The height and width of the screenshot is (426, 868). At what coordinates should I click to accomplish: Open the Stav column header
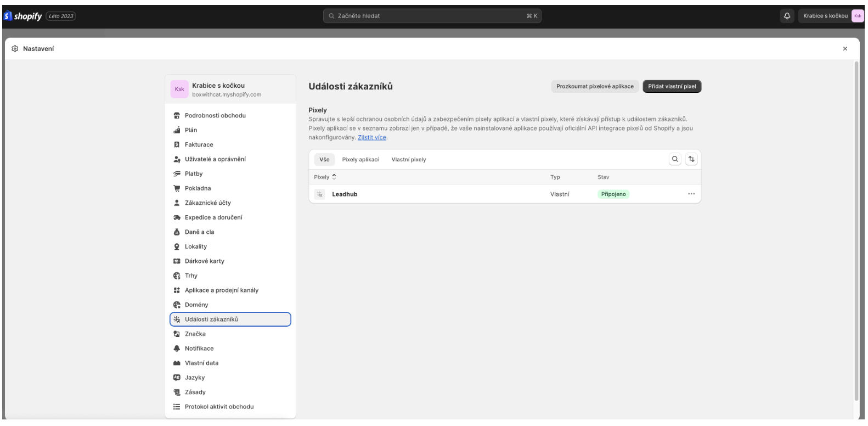[603, 177]
